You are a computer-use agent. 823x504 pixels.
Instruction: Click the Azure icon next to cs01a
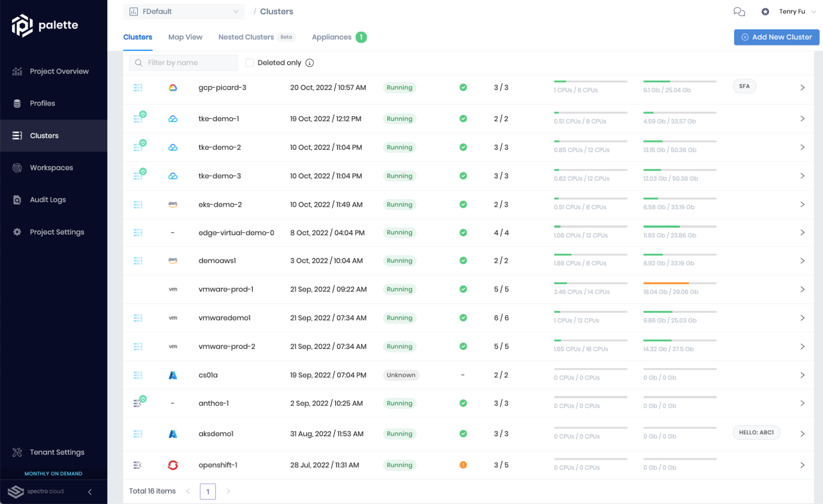click(x=173, y=375)
